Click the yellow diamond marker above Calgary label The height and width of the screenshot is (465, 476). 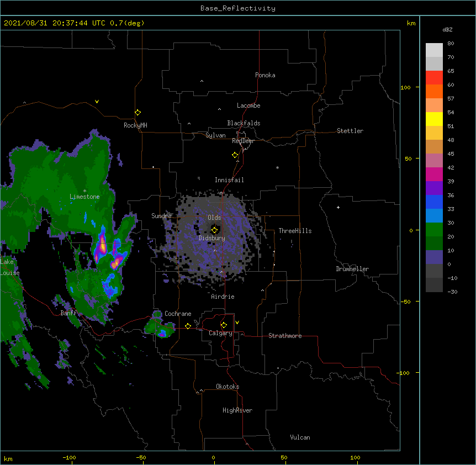coord(224,325)
